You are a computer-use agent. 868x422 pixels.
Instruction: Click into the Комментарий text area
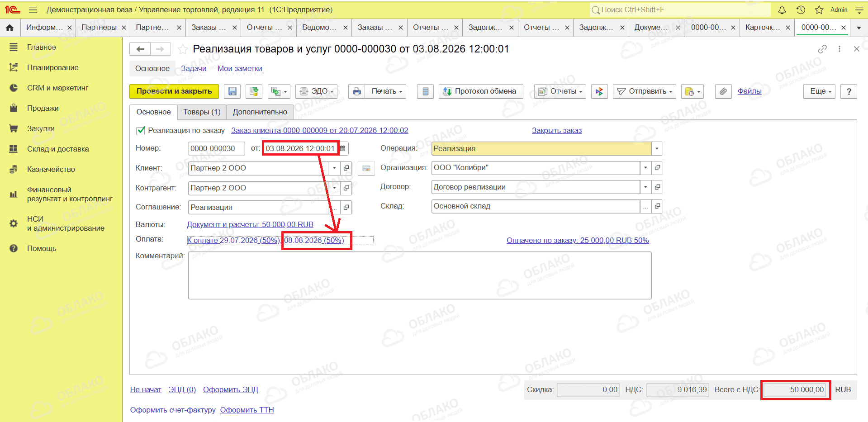click(x=420, y=275)
